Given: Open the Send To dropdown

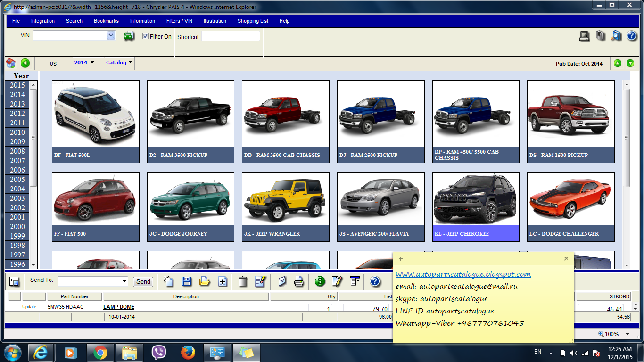Looking at the screenshot, I should (124, 281).
